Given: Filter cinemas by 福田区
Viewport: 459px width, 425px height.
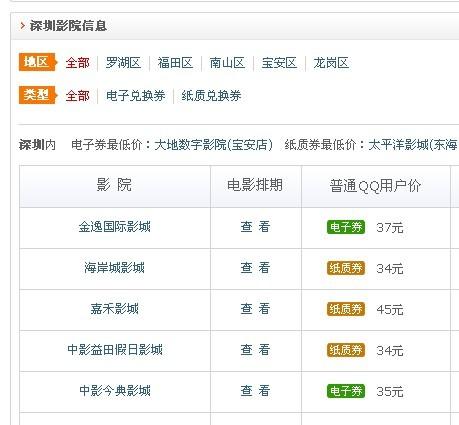Looking at the screenshot, I should tap(175, 63).
